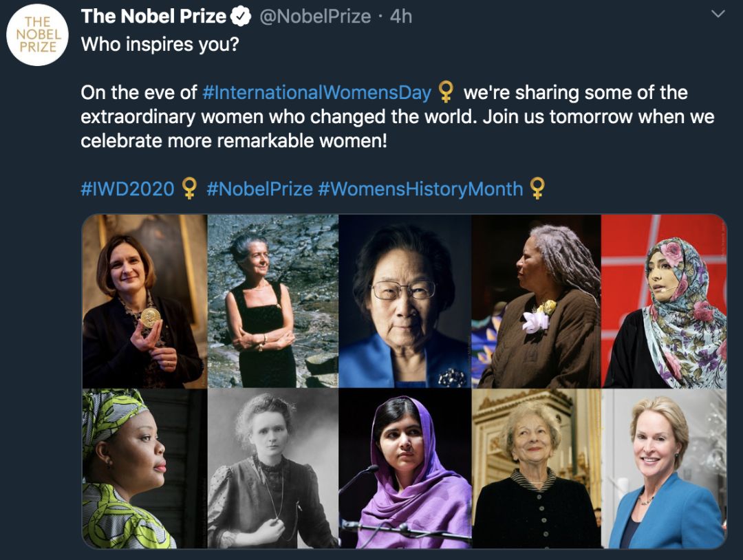Follow the #InternationalWomensDay hashtag

pos(316,92)
